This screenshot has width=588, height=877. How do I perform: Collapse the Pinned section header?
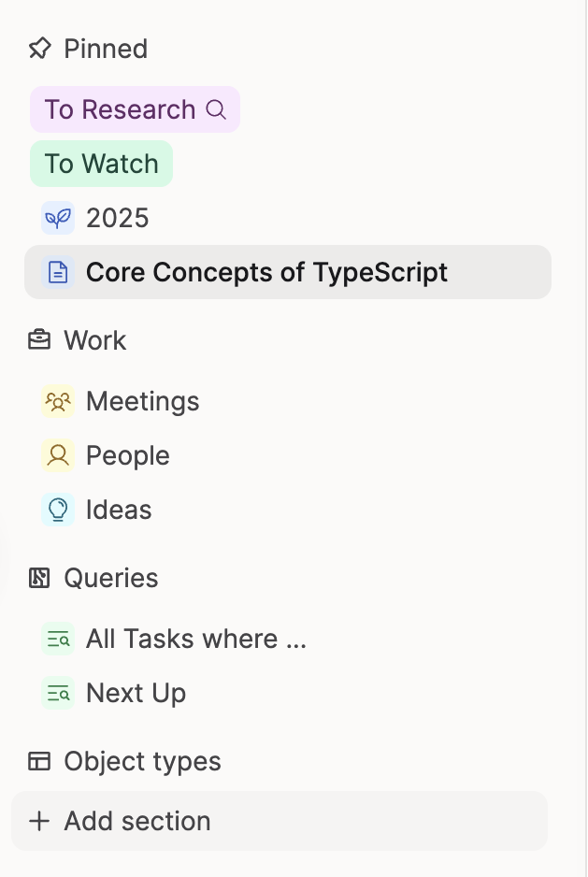pos(106,49)
